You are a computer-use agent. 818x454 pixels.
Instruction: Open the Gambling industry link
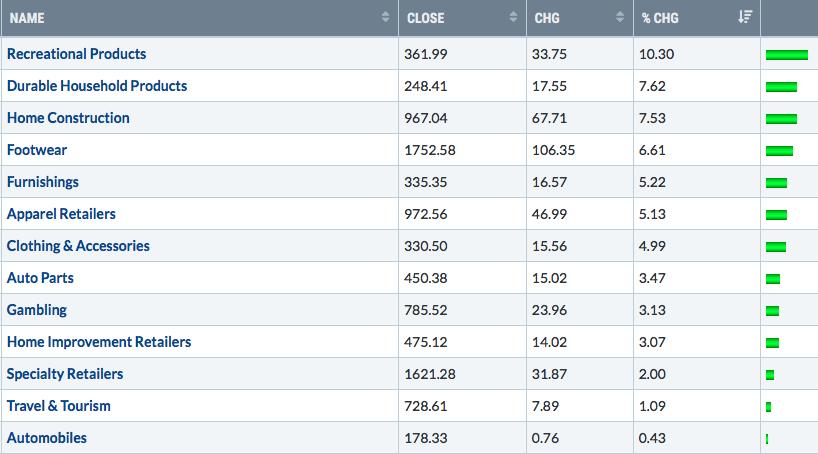(x=37, y=310)
